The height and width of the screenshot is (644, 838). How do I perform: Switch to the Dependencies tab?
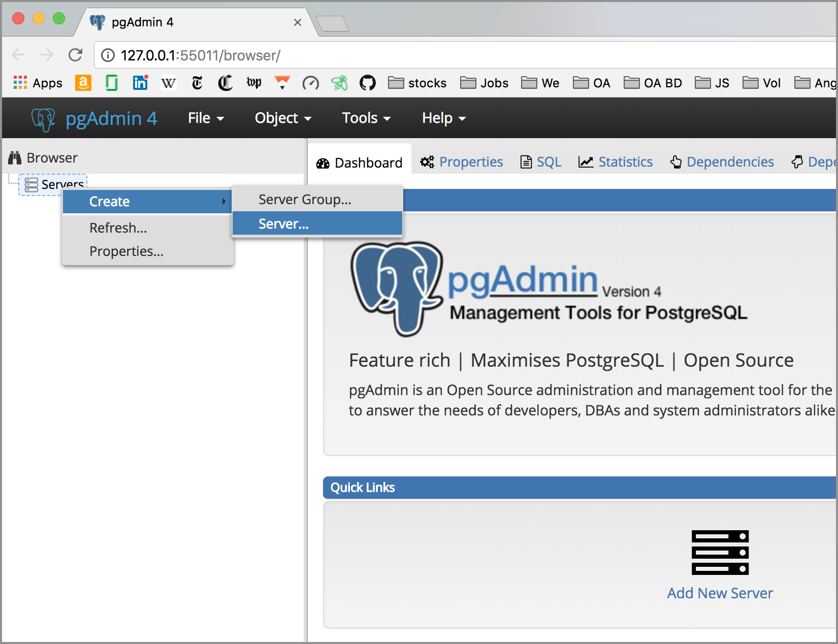coord(722,162)
